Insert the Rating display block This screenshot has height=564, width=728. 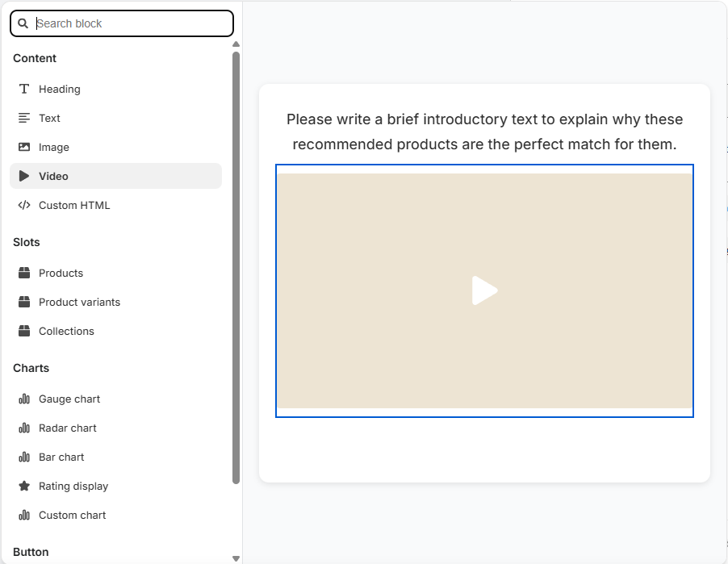point(73,486)
